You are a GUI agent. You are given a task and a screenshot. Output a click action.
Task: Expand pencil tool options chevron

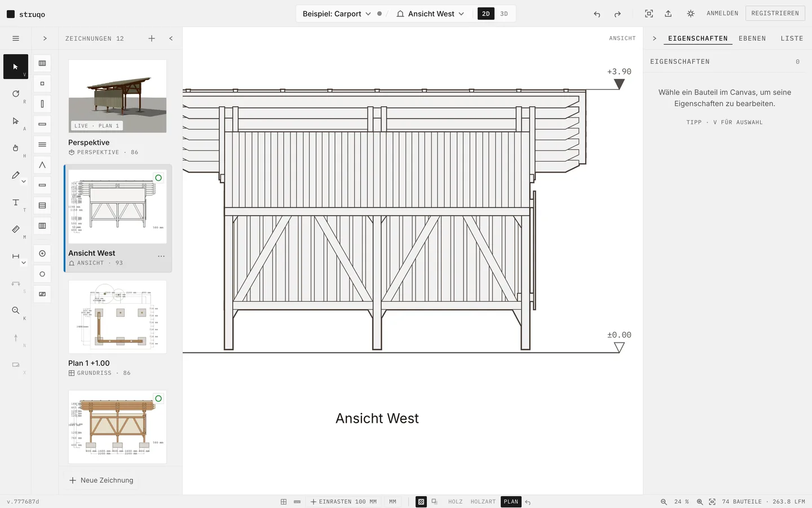coord(24,182)
